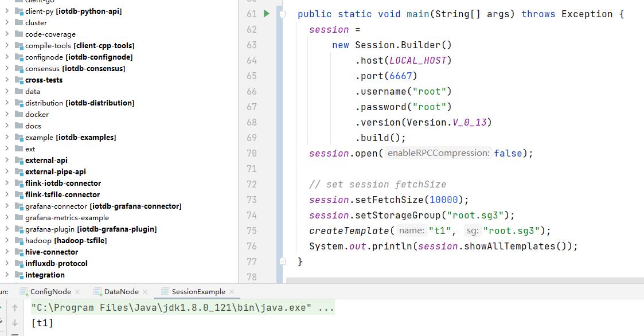Viewport: 644px width, 336px height.
Task: Expand the distribution module node
Action: (6, 103)
